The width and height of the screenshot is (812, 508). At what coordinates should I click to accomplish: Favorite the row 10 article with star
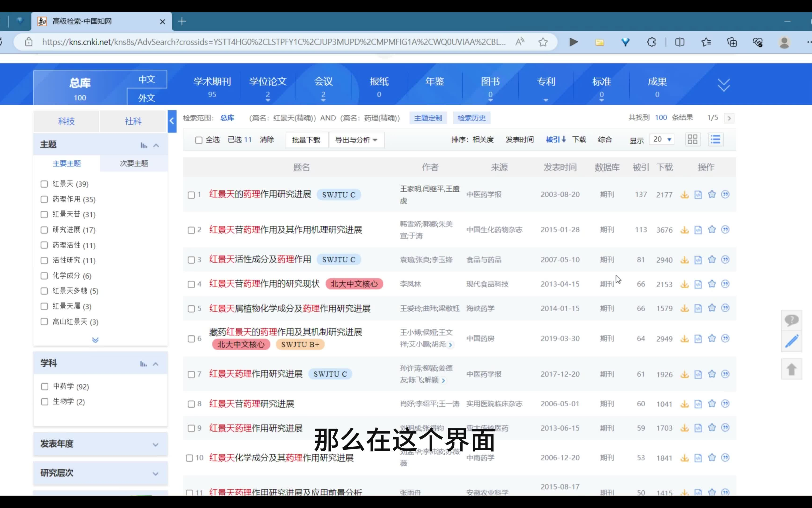click(x=712, y=457)
